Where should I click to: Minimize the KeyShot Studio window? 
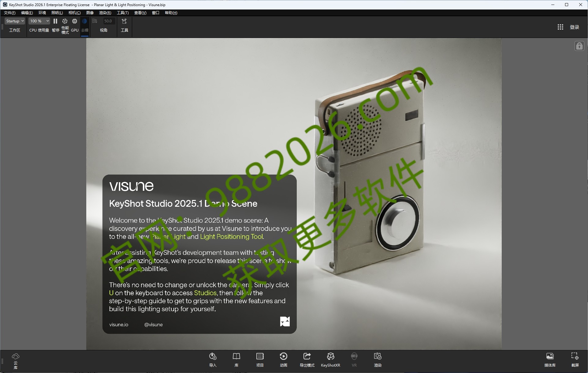[x=553, y=5]
